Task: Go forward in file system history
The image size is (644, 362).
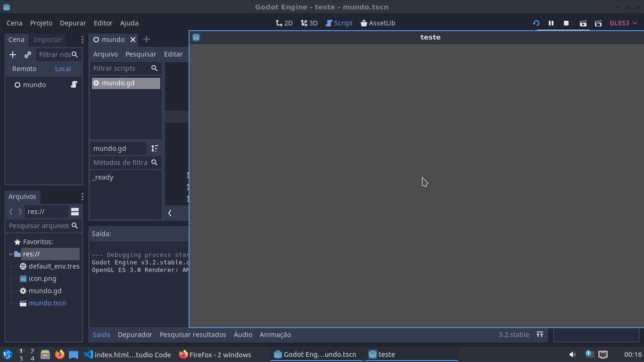Action: pos(20,212)
